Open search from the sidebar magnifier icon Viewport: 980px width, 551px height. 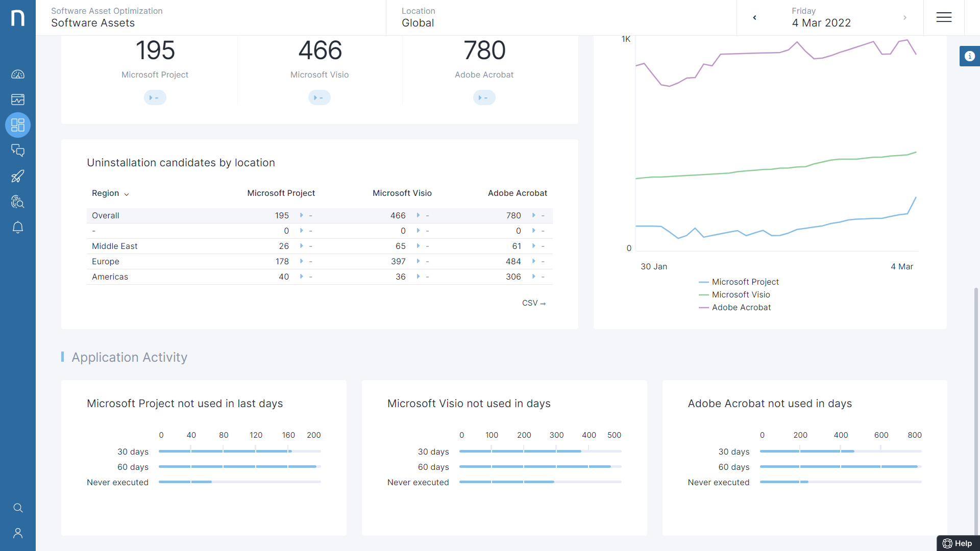[x=18, y=508]
